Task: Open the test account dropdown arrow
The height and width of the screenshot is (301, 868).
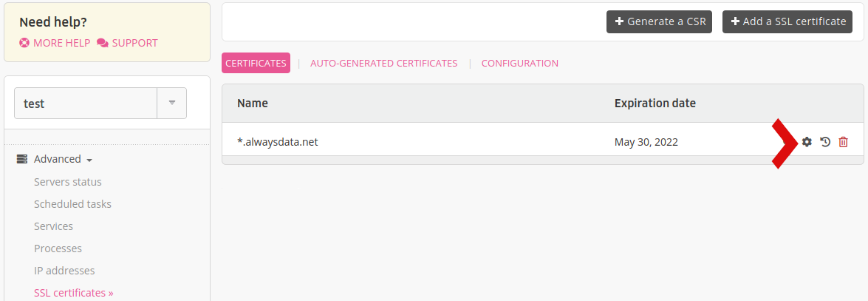Action: [171, 104]
